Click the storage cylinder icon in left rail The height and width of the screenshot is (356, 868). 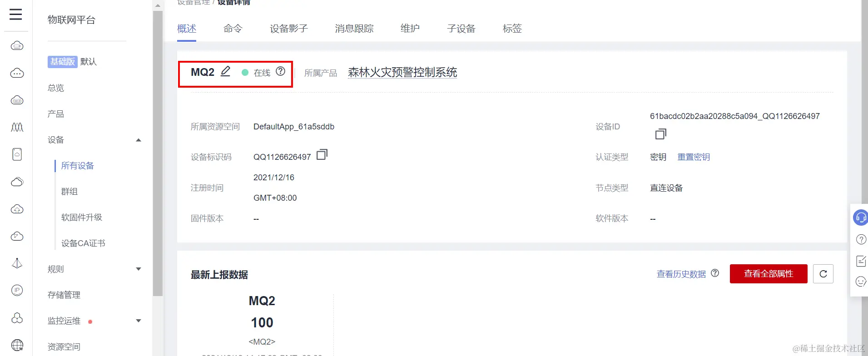[17, 154]
